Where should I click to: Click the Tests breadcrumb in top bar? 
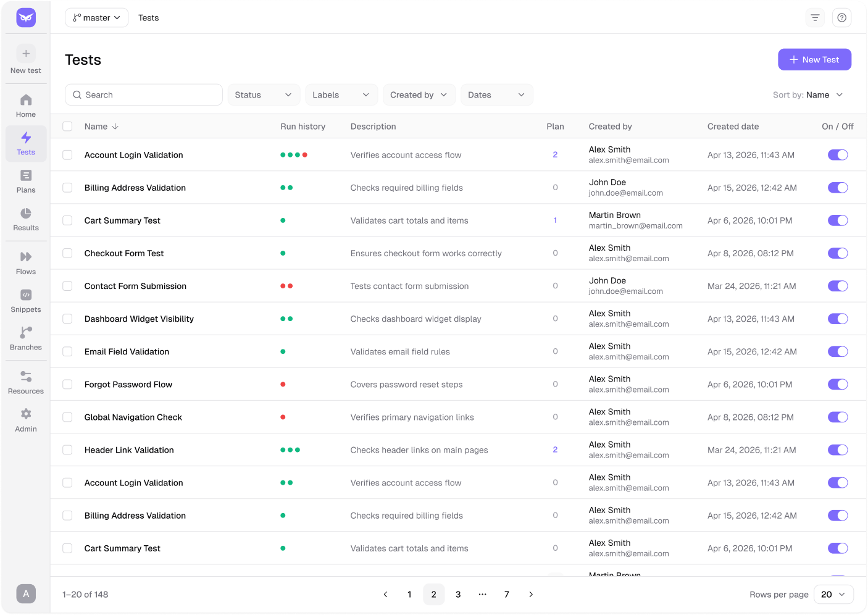pos(149,18)
